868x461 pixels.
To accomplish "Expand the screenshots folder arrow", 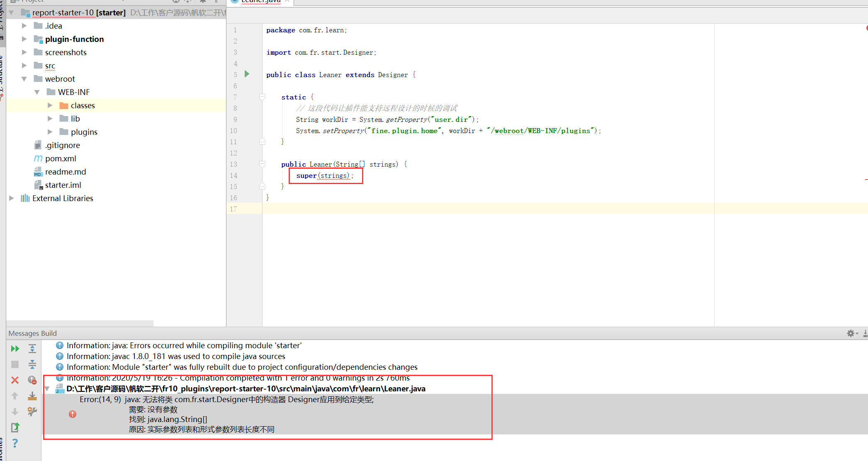I will pos(24,52).
